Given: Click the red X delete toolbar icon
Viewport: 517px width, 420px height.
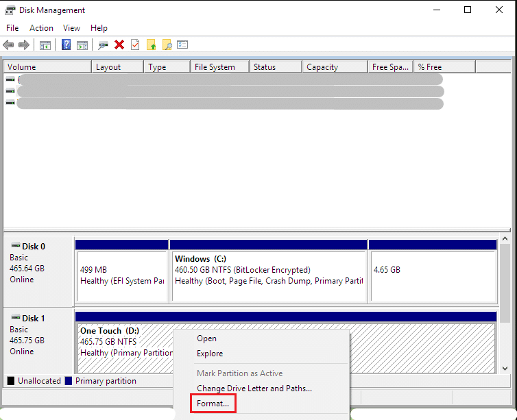Looking at the screenshot, I should [119, 45].
